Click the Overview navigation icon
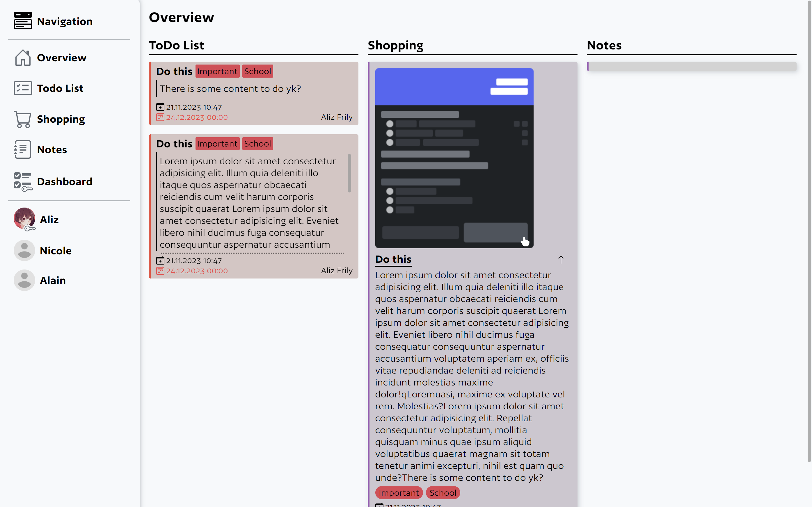The width and height of the screenshot is (812, 507). coord(22,57)
